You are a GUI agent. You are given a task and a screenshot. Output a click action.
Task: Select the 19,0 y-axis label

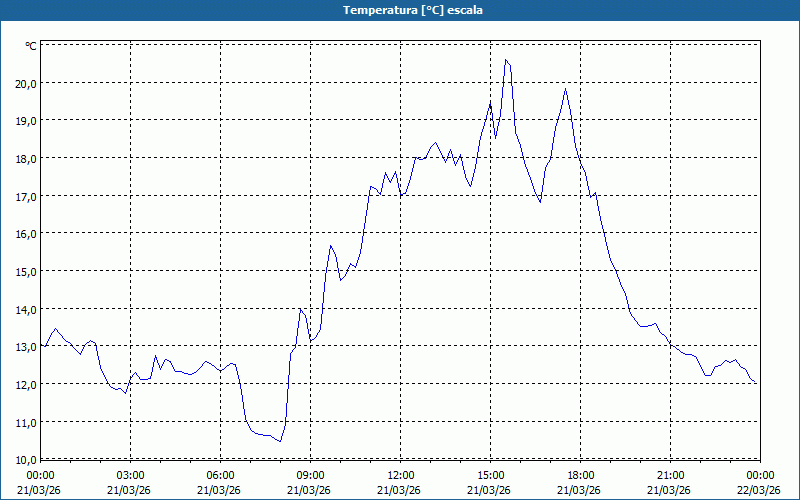click(24, 120)
